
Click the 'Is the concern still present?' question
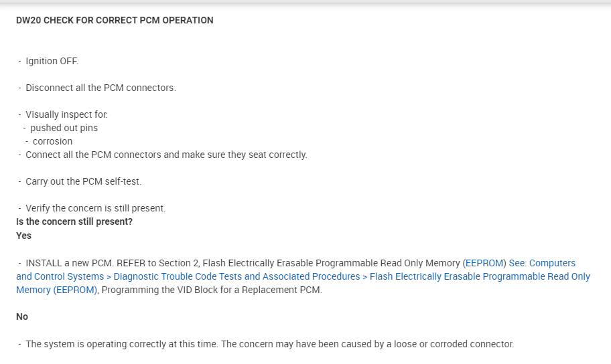pyautogui.click(x=74, y=221)
